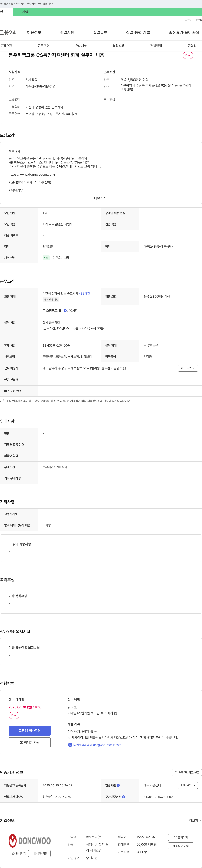
Task: Click 국민연금, 고용보험, 산재보험, 건강보험 text
Action: 67,356
